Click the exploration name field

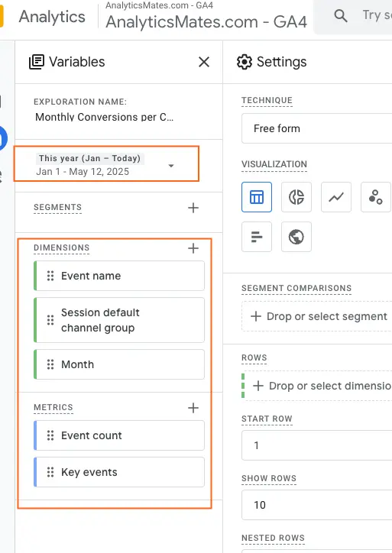105,117
